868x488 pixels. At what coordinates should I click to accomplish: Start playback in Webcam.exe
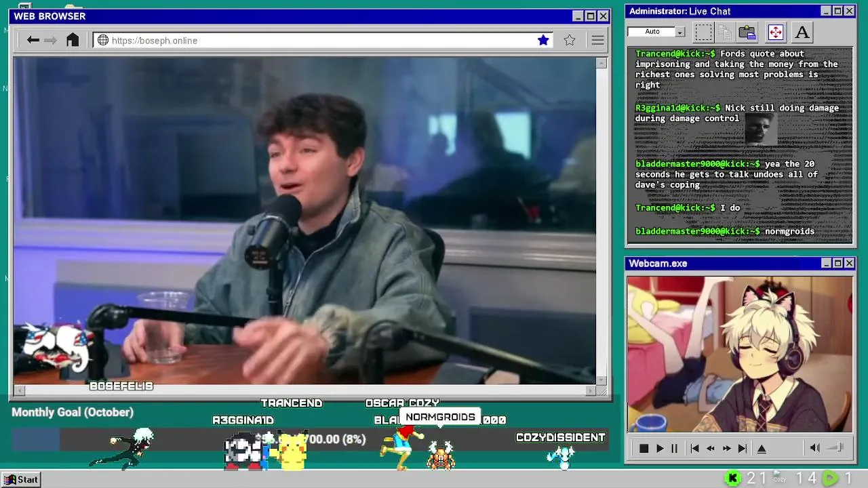659,448
